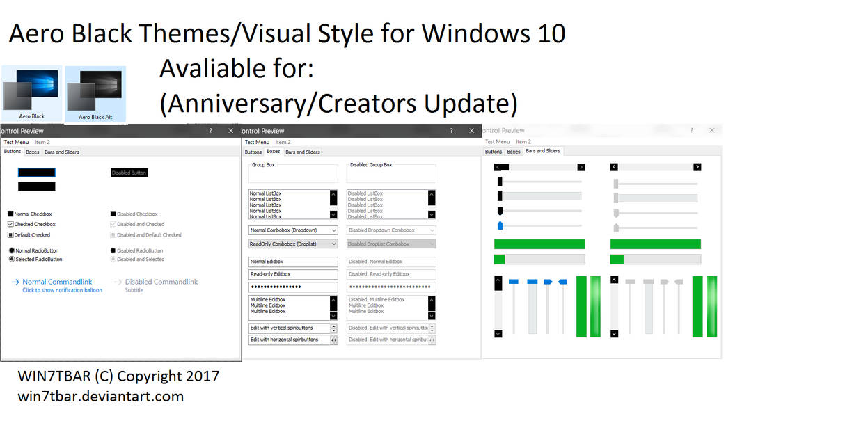Click the Disabled and Checked checkbox

pyautogui.click(x=113, y=225)
